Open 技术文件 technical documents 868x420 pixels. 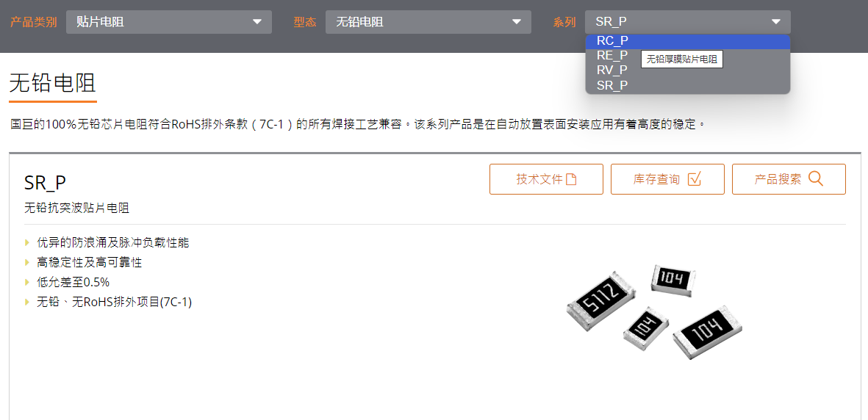click(546, 179)
